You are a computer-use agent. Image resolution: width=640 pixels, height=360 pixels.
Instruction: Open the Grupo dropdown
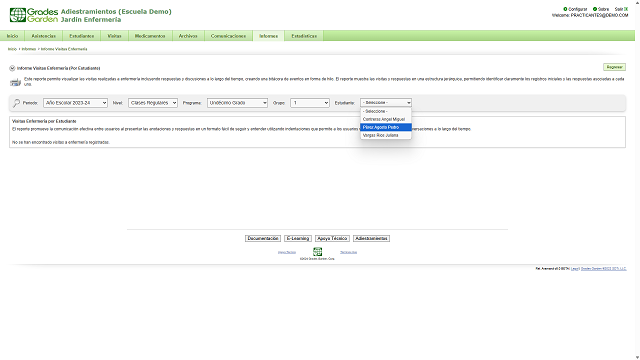coord(310,103)
